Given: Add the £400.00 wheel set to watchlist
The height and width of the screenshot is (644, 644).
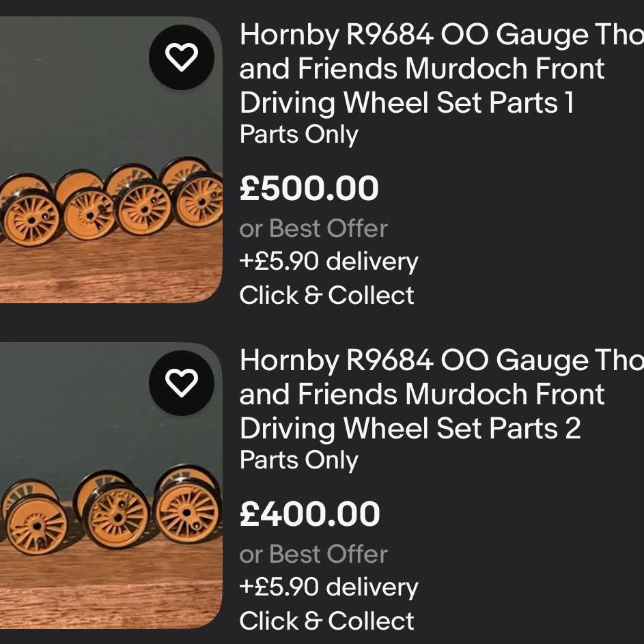Looking at the screenshot, I should tap(182, 383).
